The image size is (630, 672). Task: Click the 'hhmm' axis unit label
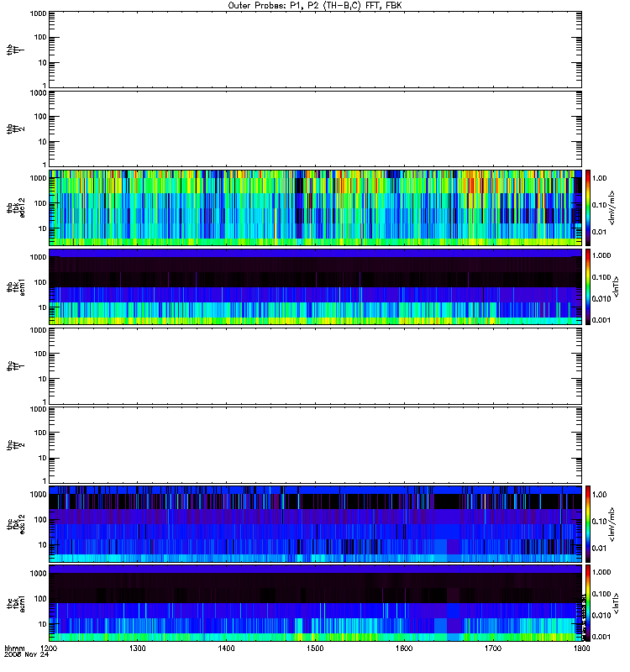[14, 648]
